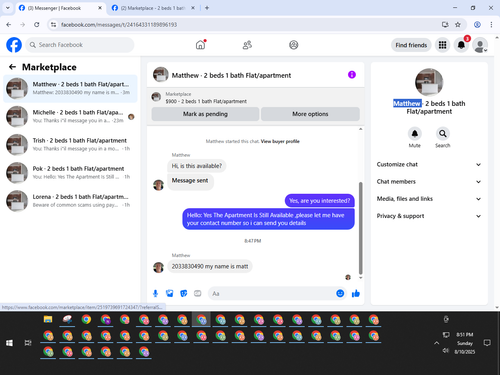Mute the conversation with bell icon
The height and width of the screenshot is (375, 500).
[x=415, y=134]
